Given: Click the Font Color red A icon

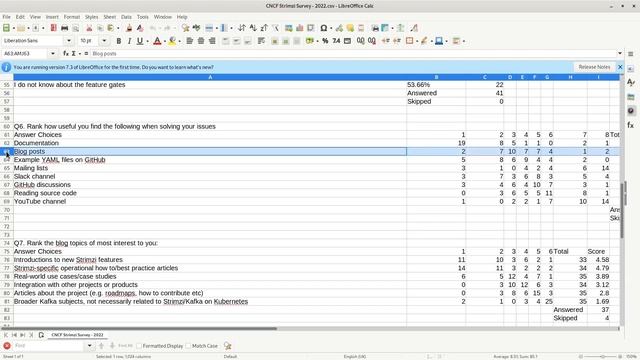Looking at the screenshot, I should point(157,41).
